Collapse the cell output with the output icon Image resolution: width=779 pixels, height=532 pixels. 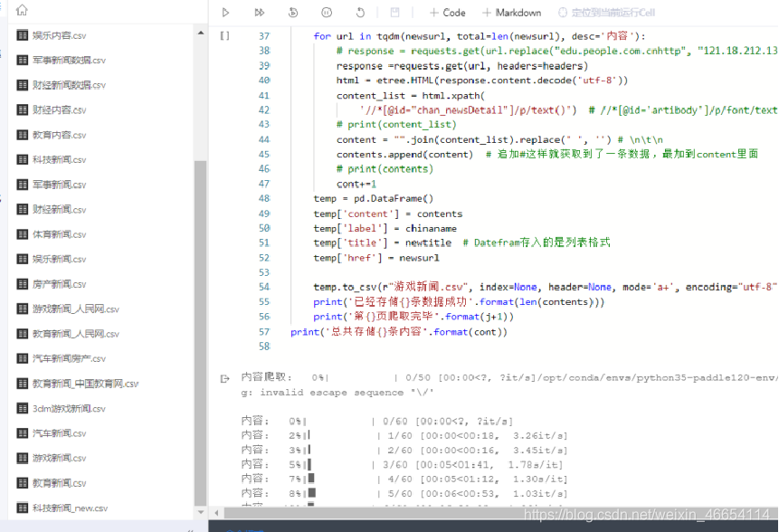[x=225, y=378]
